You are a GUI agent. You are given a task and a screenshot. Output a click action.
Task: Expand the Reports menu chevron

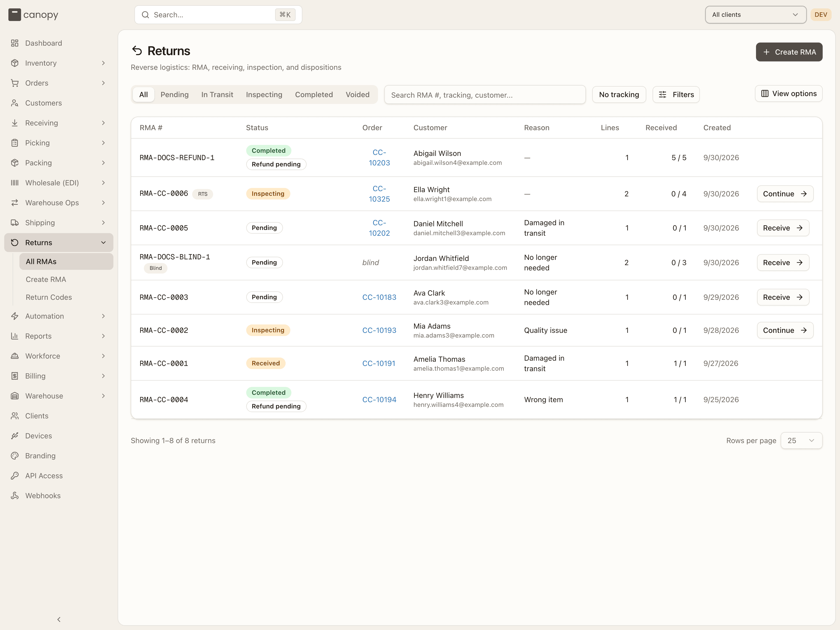click(x=103, y=336)
